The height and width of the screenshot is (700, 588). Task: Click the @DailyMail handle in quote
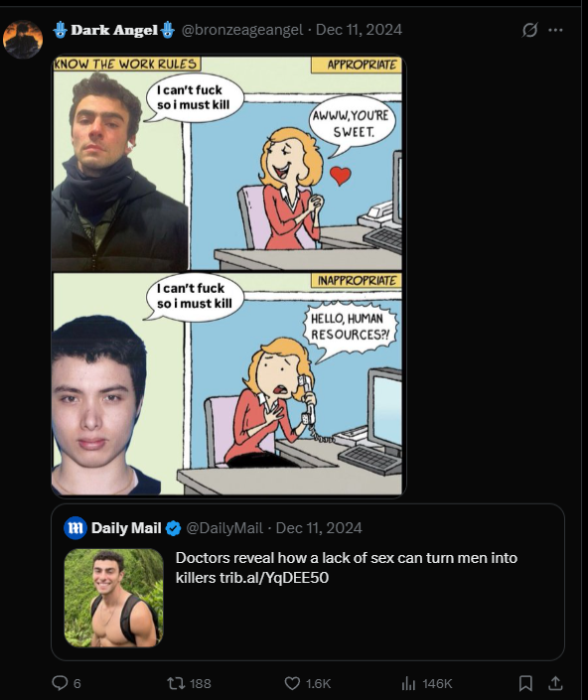coord(224,528)
